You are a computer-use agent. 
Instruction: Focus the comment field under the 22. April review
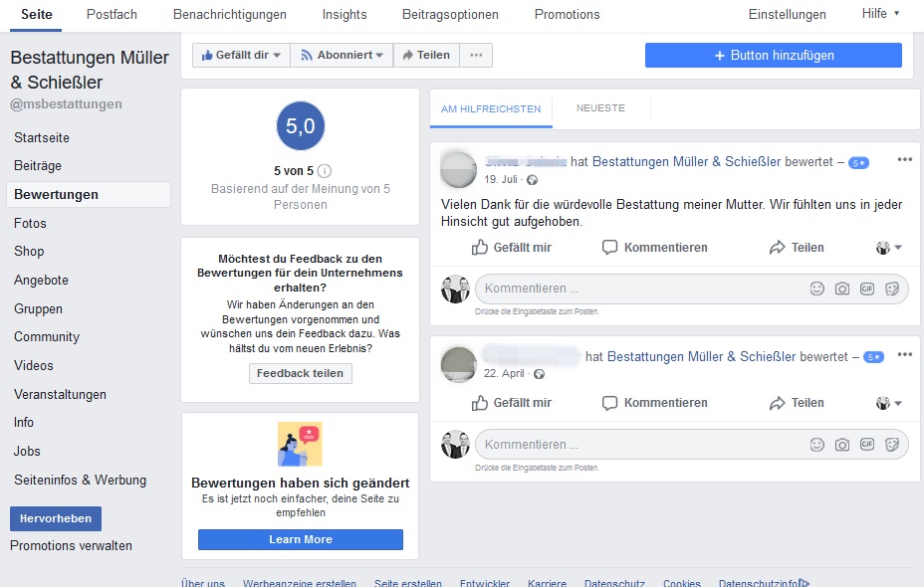coord(691,445)
